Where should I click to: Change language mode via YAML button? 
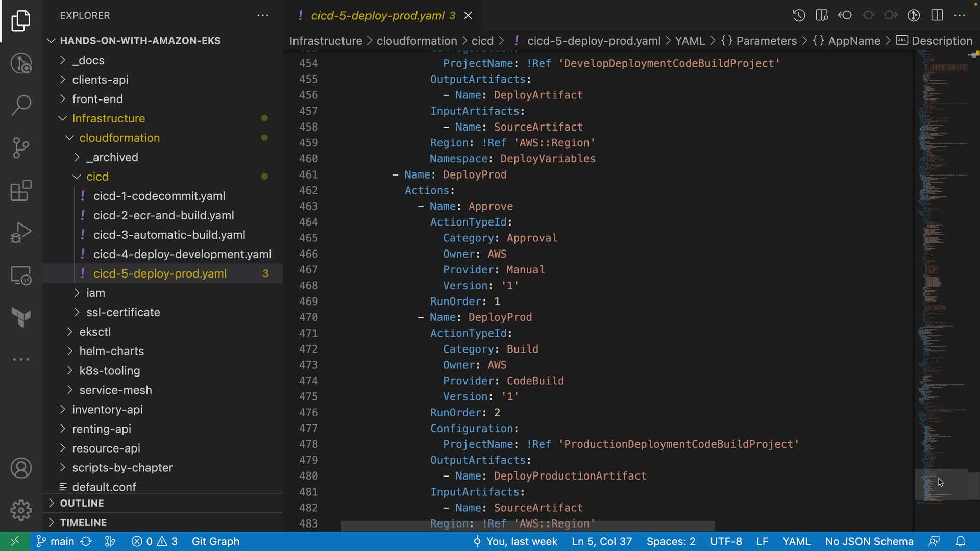(796, 541)
